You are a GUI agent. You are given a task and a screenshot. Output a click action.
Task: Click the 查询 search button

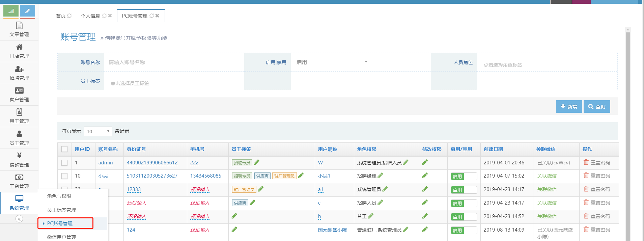point(597,107)
